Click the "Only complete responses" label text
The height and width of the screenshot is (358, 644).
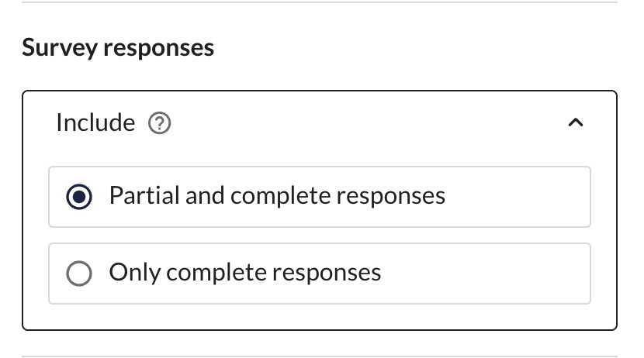(244, 272)
